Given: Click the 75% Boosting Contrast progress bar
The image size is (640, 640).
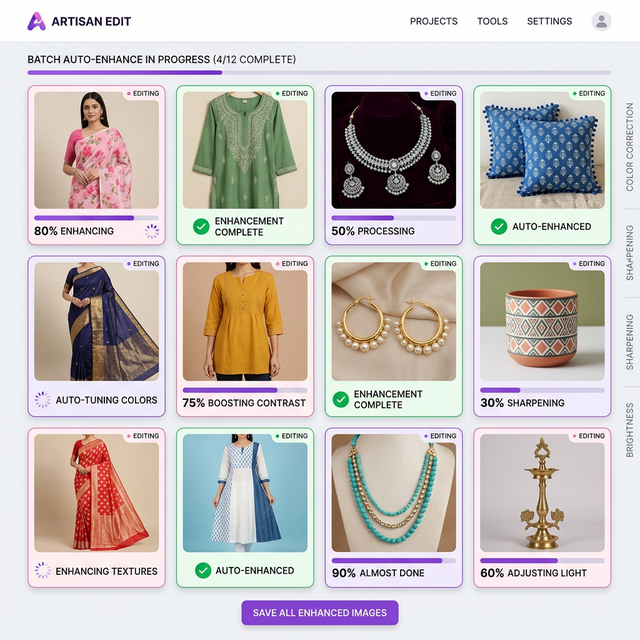Looking at the screenshot, I should click(245, 390).
